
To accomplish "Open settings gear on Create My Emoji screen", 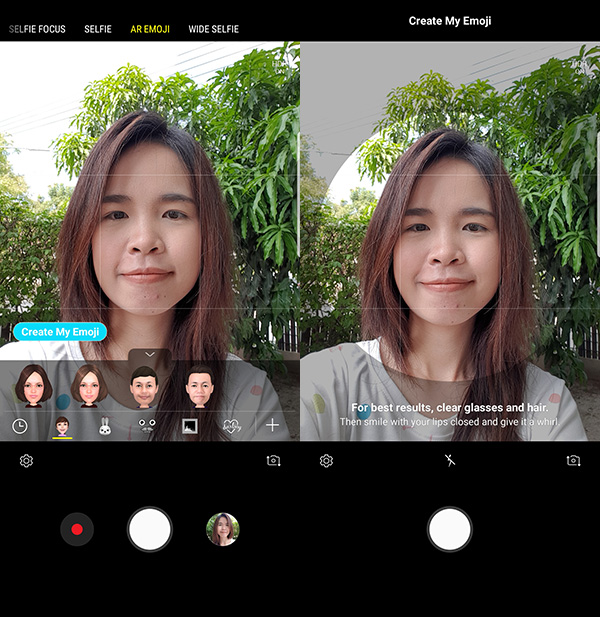I will (326, 461).
